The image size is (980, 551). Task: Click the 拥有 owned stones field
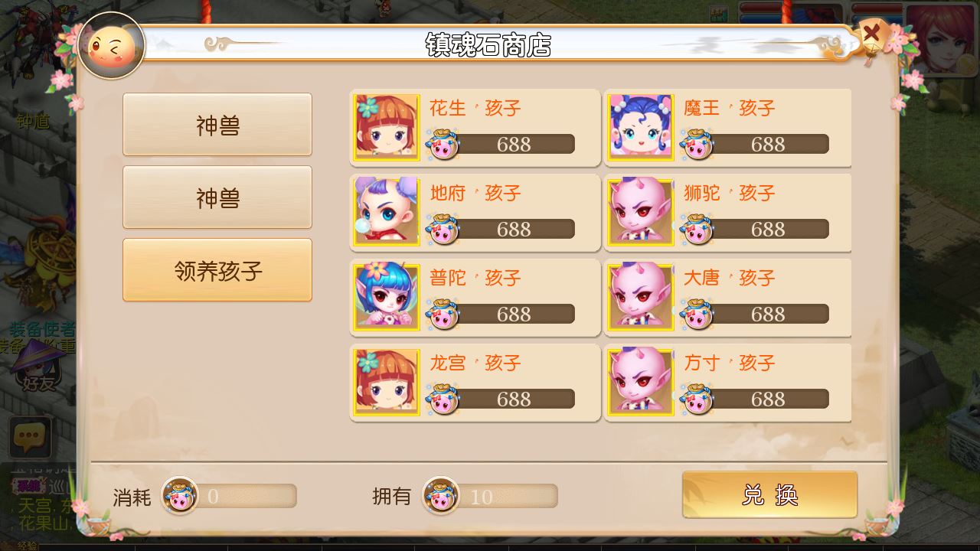(490, 496)
